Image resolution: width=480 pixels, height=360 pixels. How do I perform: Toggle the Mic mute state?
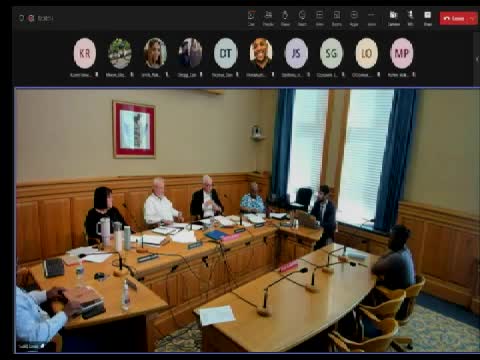[411, 18]
